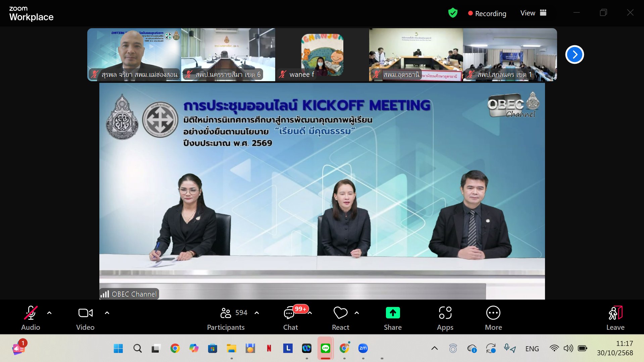Expand the video settings caret
This screenshot has width=644, height=362.
coord(107,313)
